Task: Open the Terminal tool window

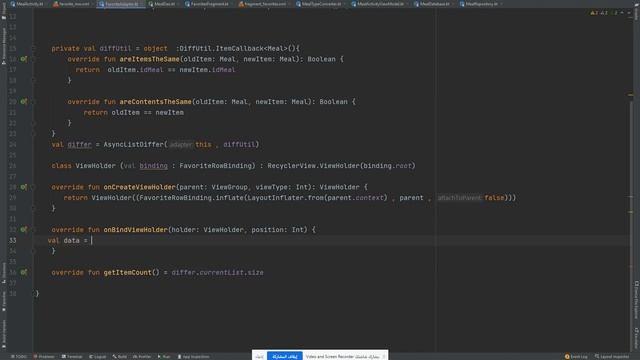Action: (72, 357)
